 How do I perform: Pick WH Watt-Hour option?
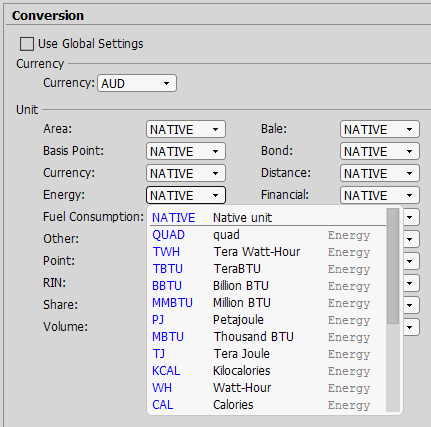(268, 388)
